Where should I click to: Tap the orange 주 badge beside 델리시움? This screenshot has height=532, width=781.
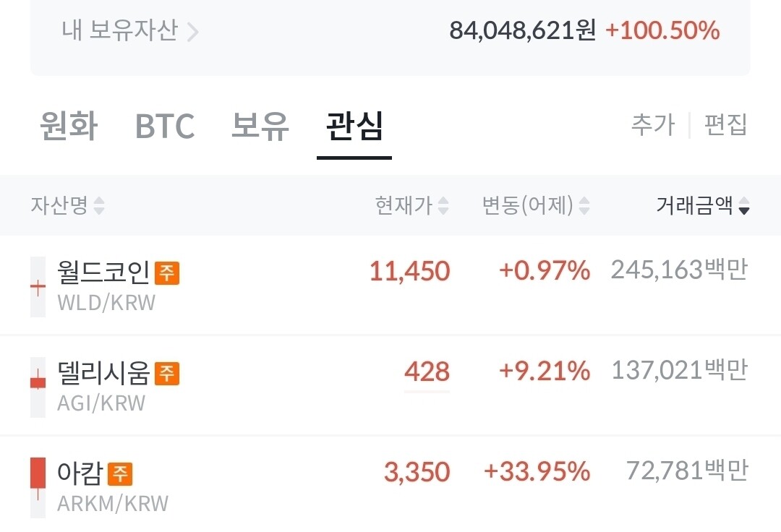[x=167, y=373]
